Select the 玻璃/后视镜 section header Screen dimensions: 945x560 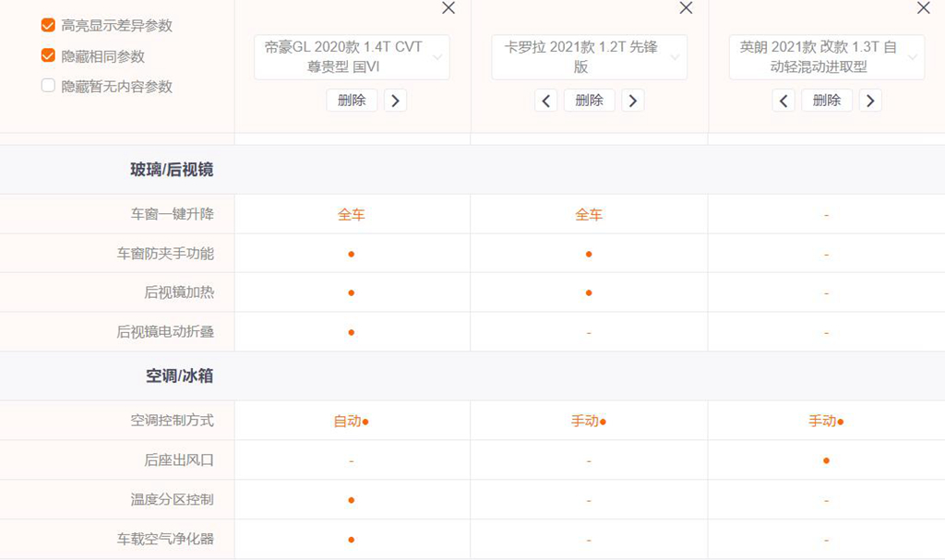[x=172, y=170]
